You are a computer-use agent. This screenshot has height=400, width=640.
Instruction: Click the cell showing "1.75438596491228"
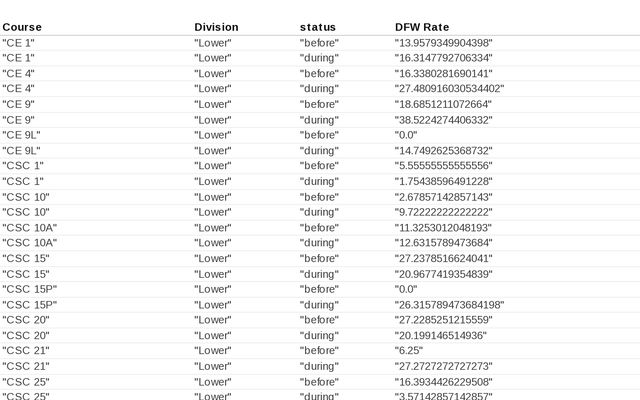[x=443, y=182]
